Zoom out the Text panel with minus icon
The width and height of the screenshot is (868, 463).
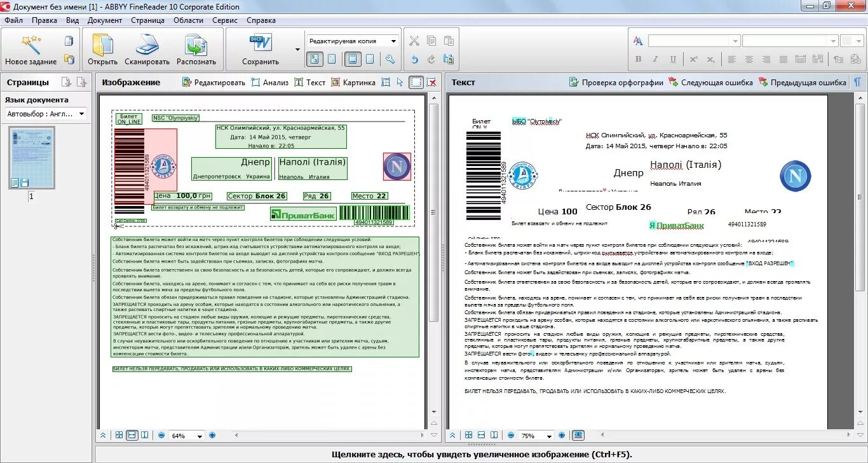pyautogui.click(x=511, y=435)
